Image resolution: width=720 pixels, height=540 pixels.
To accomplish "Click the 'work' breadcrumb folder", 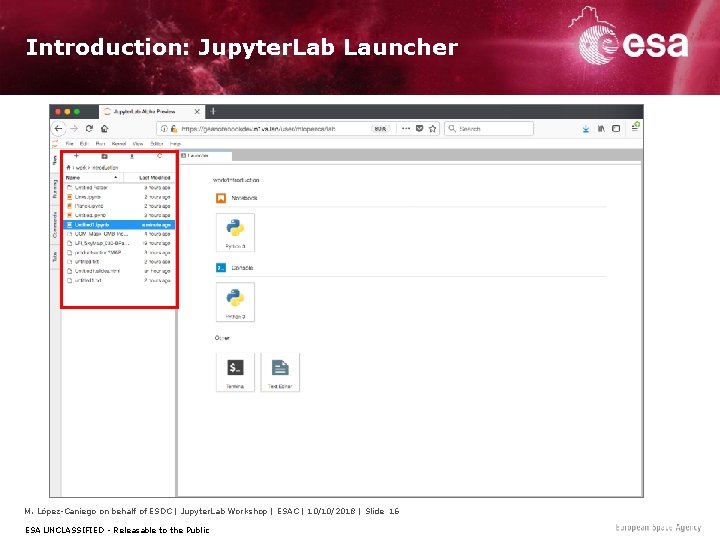I will [80, 168].
